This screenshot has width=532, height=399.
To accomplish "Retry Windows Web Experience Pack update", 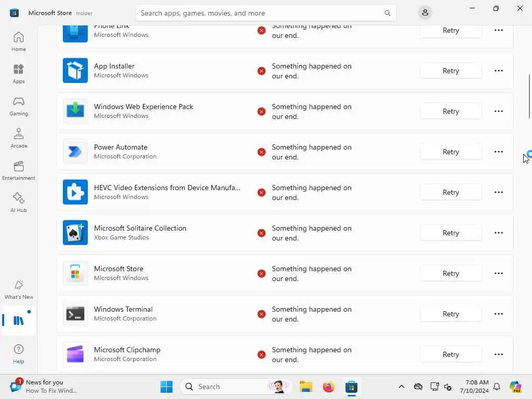I will (450, 111).
